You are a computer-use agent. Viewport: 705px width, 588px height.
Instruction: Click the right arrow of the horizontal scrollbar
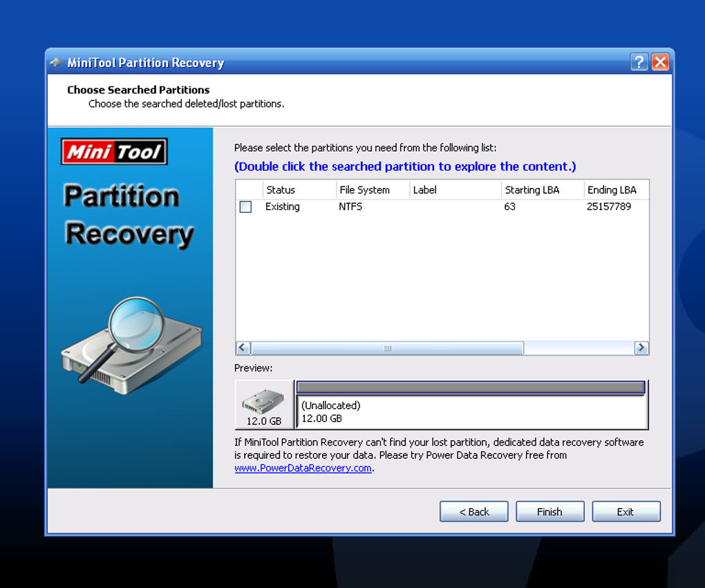(641, 348)
